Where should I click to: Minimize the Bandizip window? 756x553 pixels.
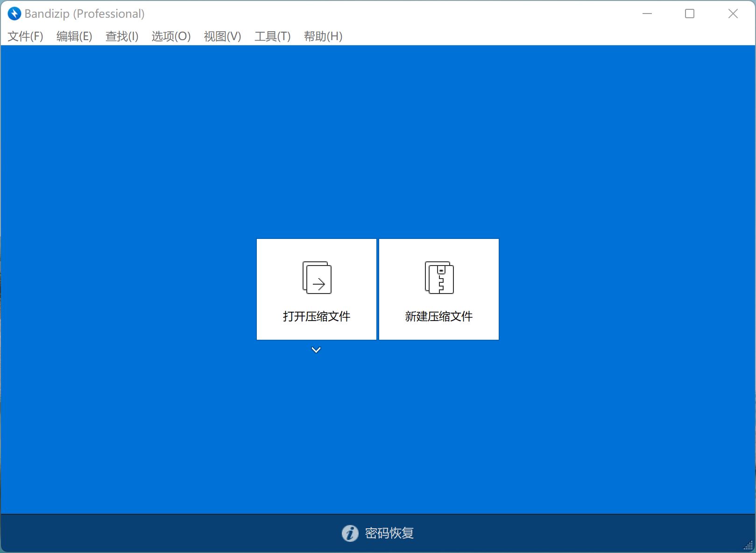647,14
